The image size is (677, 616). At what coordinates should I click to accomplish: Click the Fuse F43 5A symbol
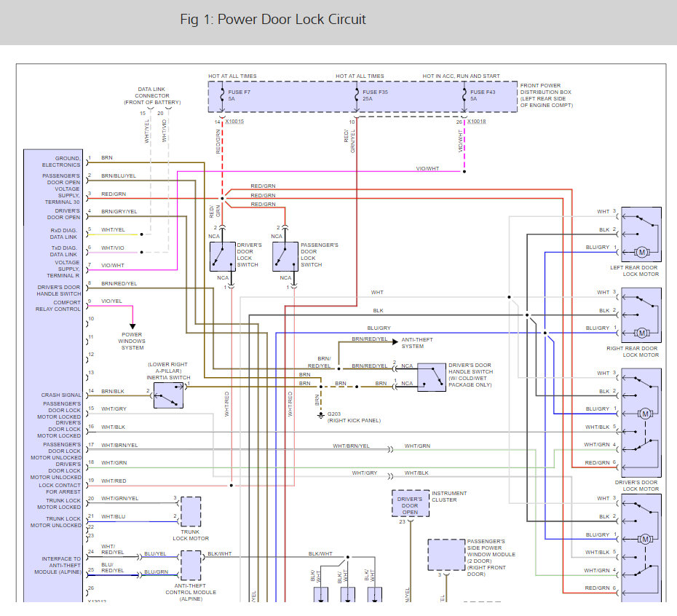coord(464,96)
